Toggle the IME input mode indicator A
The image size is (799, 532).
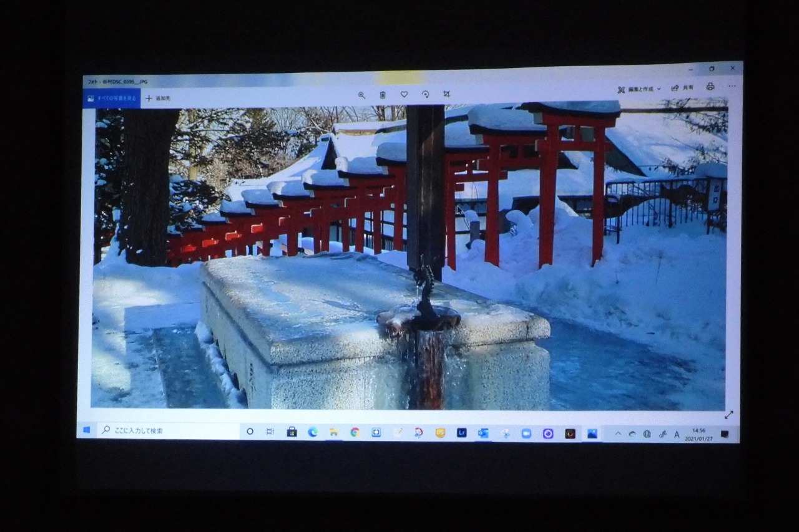click(677, 435)
